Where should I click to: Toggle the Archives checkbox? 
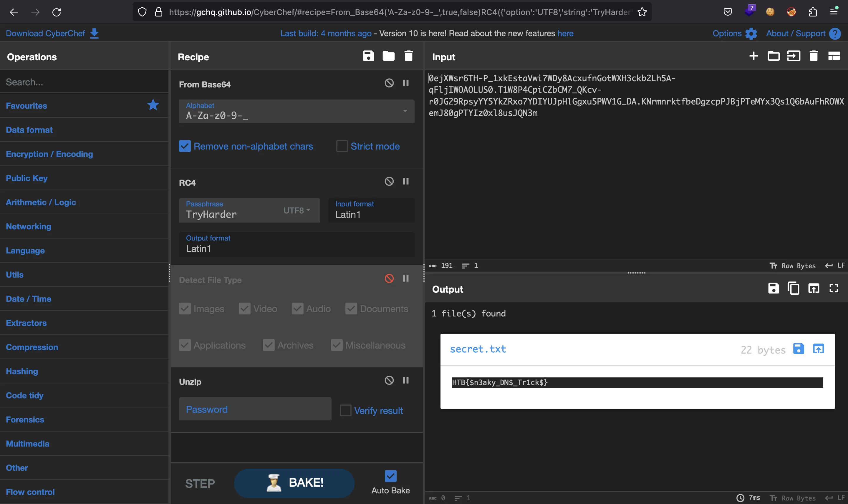click(269, 345)
